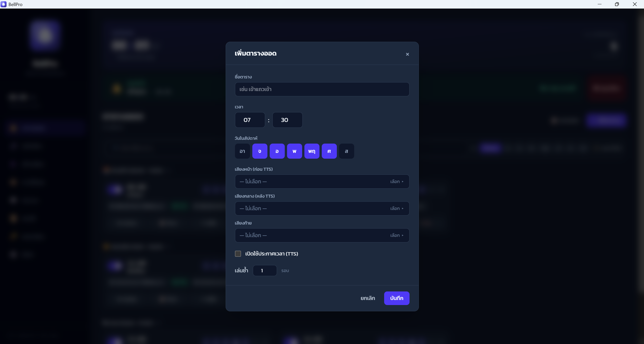
Task: Click the ชื่อตาราง name input field
Action: [x=322, y=89]
